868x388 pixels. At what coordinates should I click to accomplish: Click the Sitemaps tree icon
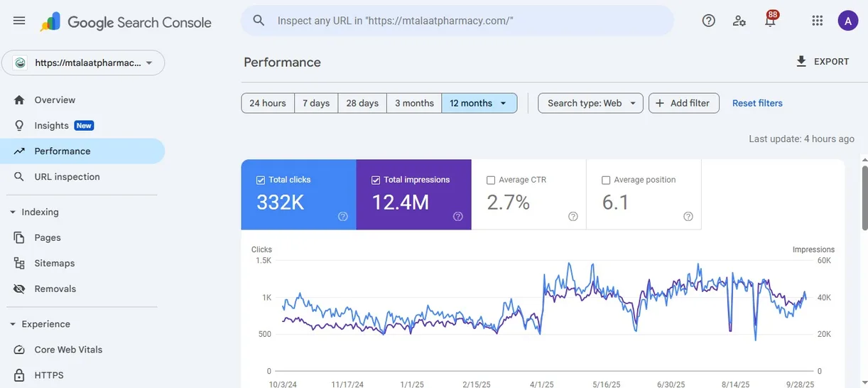click(x=20, y=264)
